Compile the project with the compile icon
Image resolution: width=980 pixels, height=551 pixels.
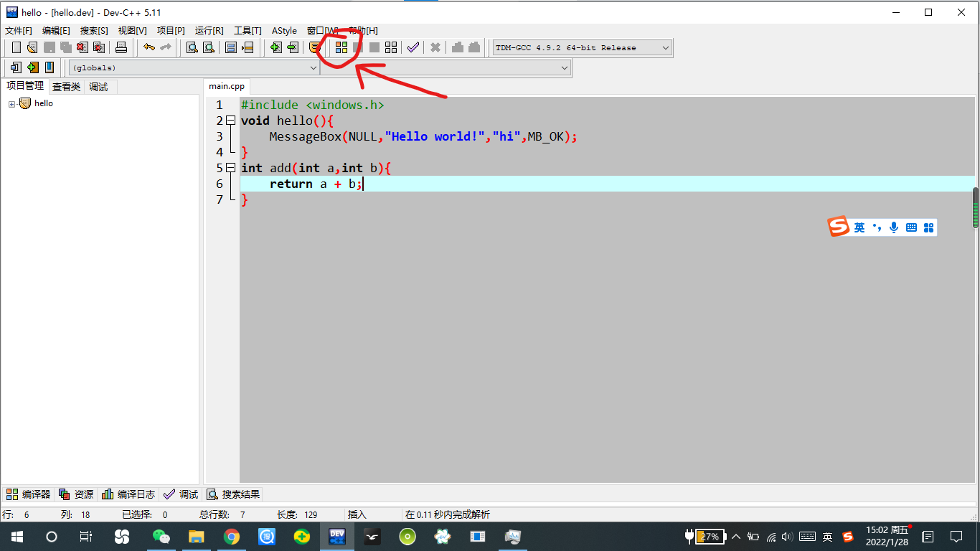(342, 47)
